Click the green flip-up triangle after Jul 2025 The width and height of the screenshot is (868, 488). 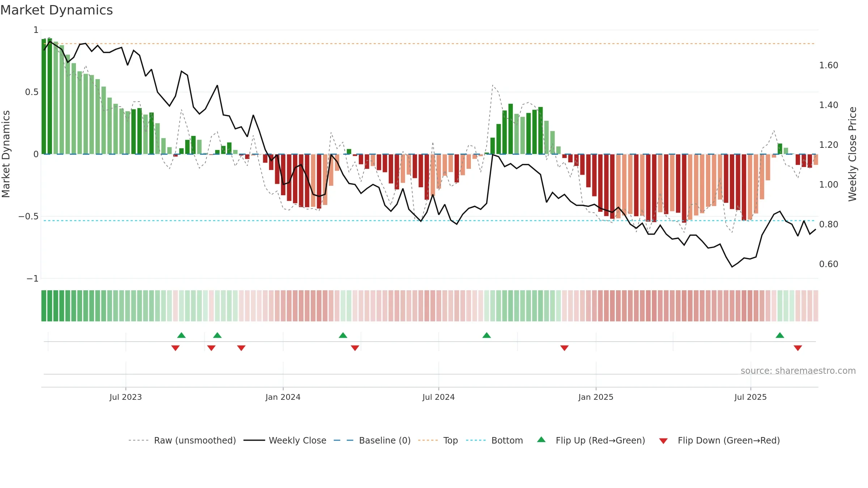click(x=780, y=335)
